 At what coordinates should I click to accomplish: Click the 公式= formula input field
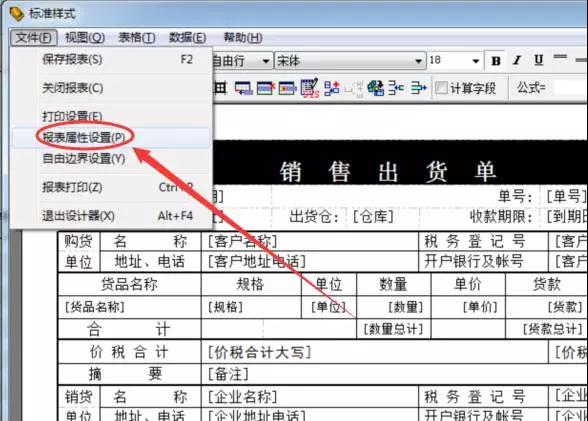tap(570, 88)
